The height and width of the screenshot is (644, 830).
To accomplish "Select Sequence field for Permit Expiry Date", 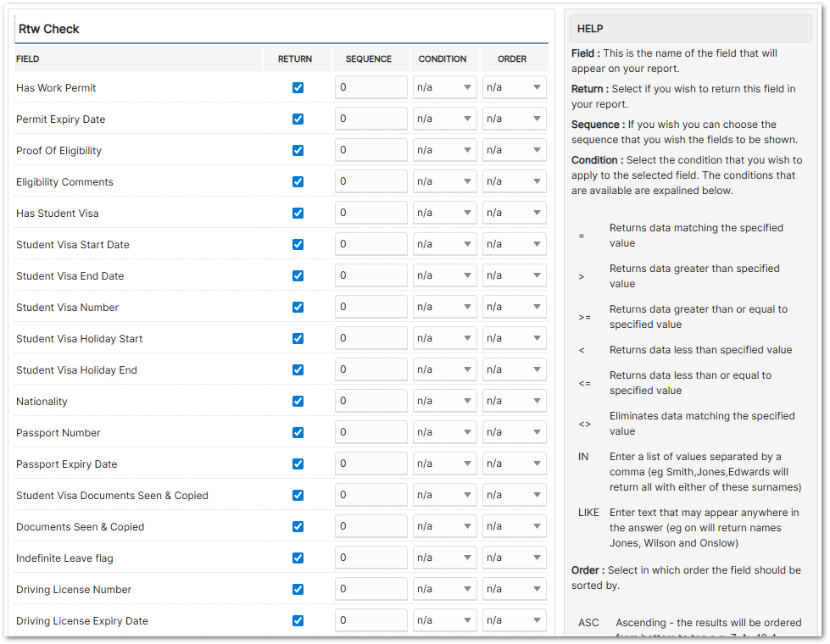I will tap(370, 119).
